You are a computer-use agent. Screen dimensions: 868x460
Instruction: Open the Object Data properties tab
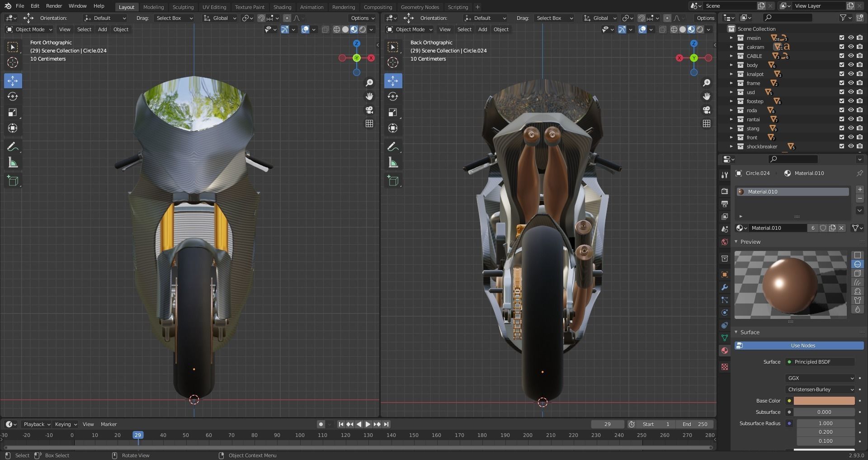(725, 338)
